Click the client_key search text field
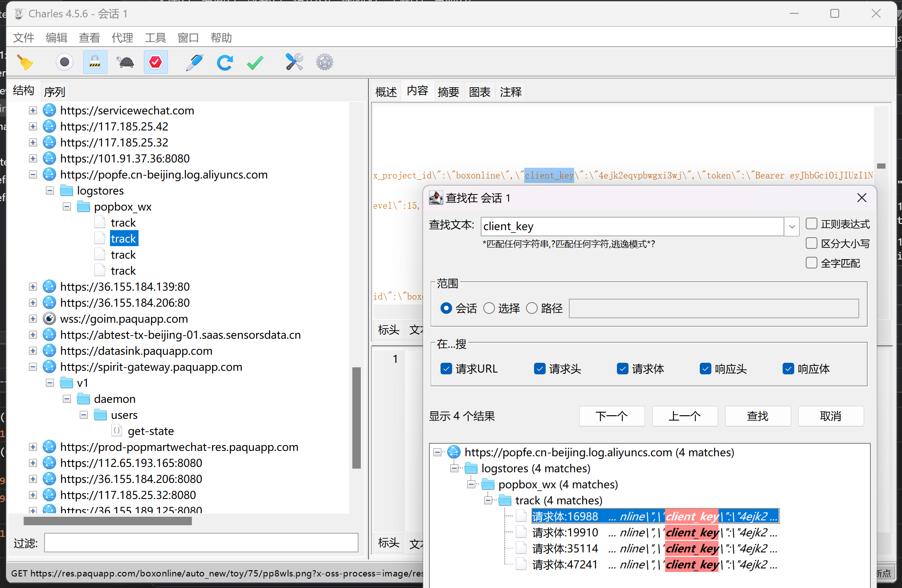The image size is (902, 588). (x=633, y=227)
